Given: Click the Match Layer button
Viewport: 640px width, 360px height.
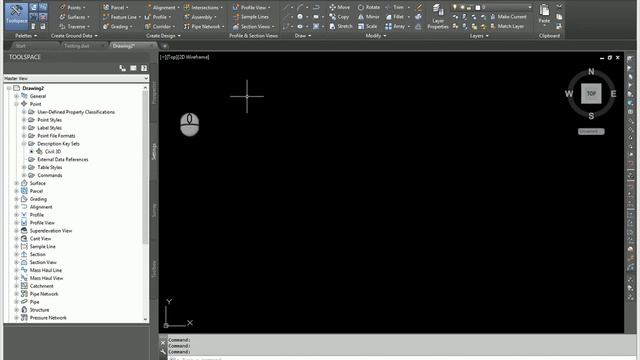Looking at the screenshot, I should pos(507,26).
